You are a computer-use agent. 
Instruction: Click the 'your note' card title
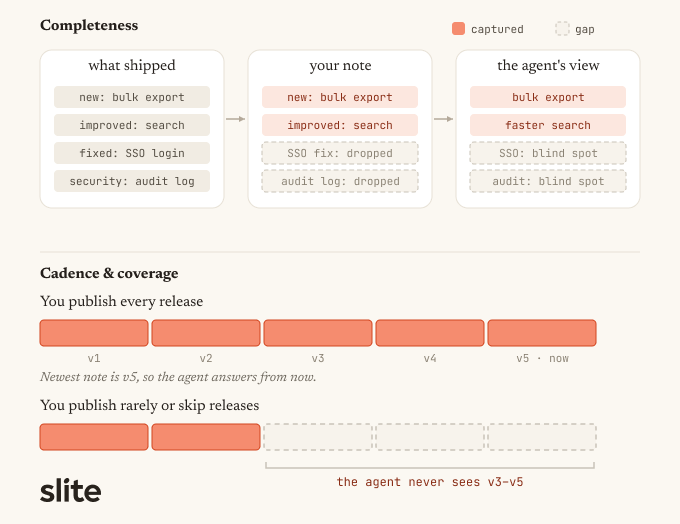[x=340, y=65]
